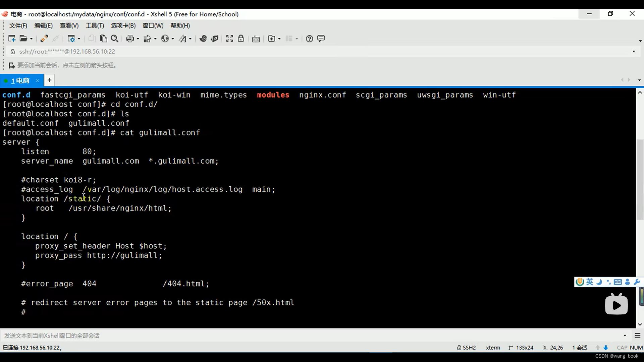Expand the Font dropdown arrow
Image resolution: width=644 pixels, height=362 pixels.
tap(190, 39)
